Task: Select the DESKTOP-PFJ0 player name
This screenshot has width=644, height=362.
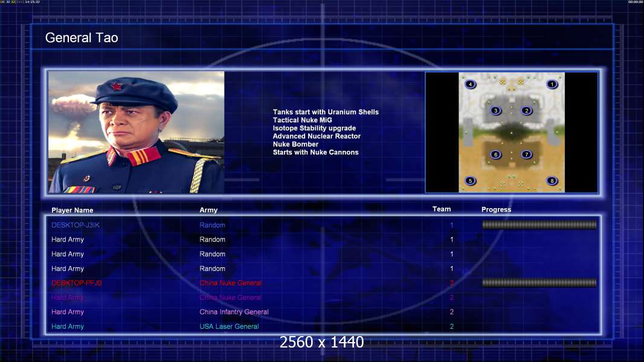Action: 76,283
